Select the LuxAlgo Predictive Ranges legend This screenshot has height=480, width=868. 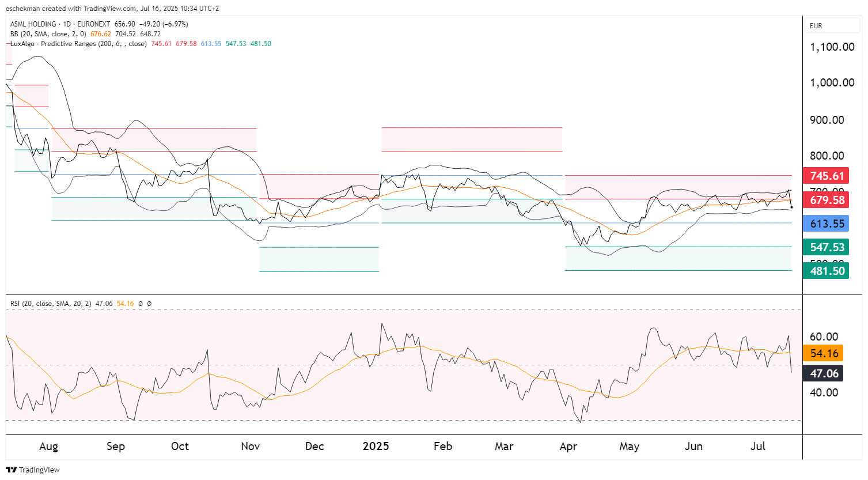[x=79, y=44]
